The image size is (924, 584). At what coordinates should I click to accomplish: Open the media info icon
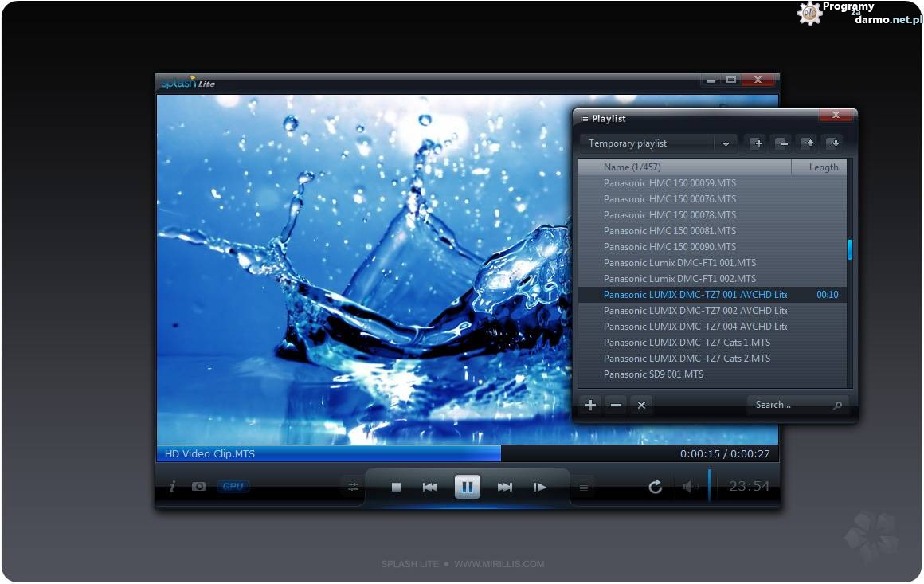pos(172,487)
